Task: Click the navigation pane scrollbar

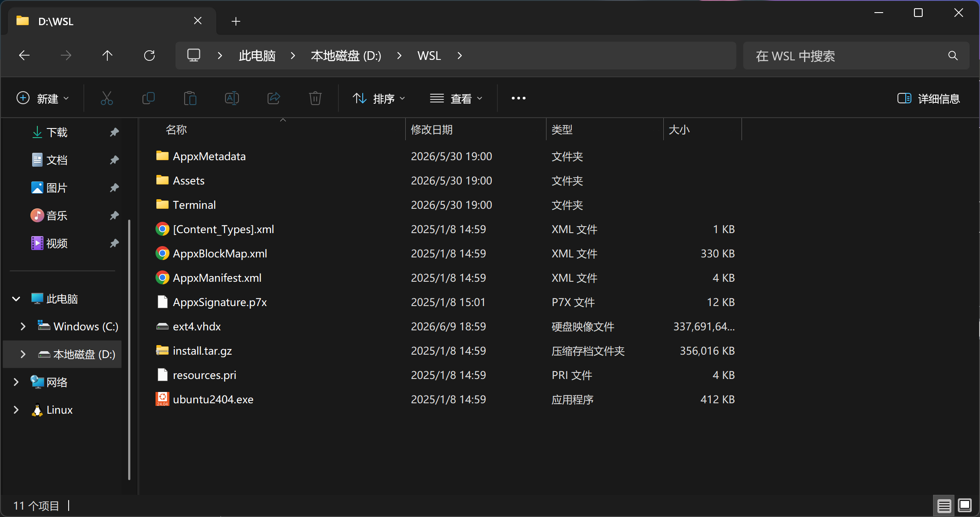Action: click(x=129, y=349)
